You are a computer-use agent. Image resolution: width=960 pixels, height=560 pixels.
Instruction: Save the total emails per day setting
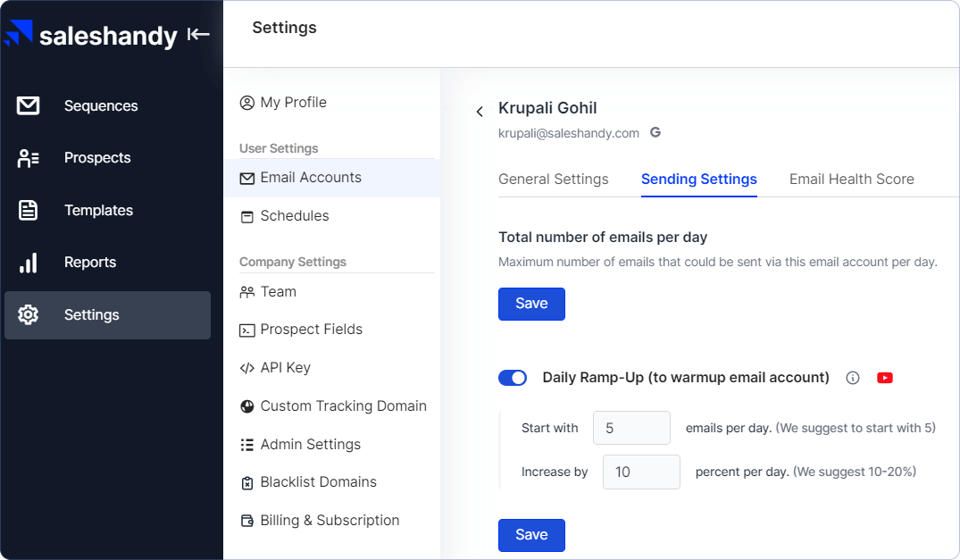point(531,305)
